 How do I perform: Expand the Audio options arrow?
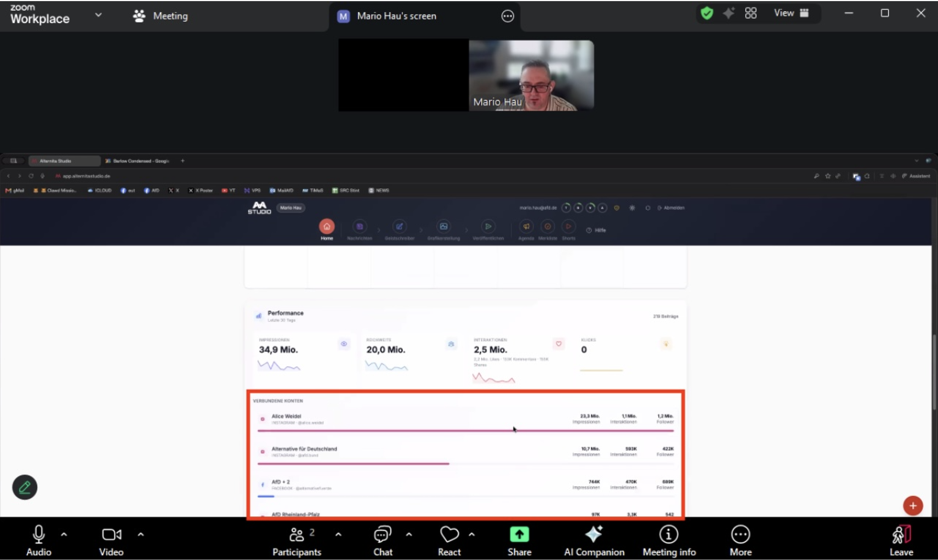pos(64,534)
